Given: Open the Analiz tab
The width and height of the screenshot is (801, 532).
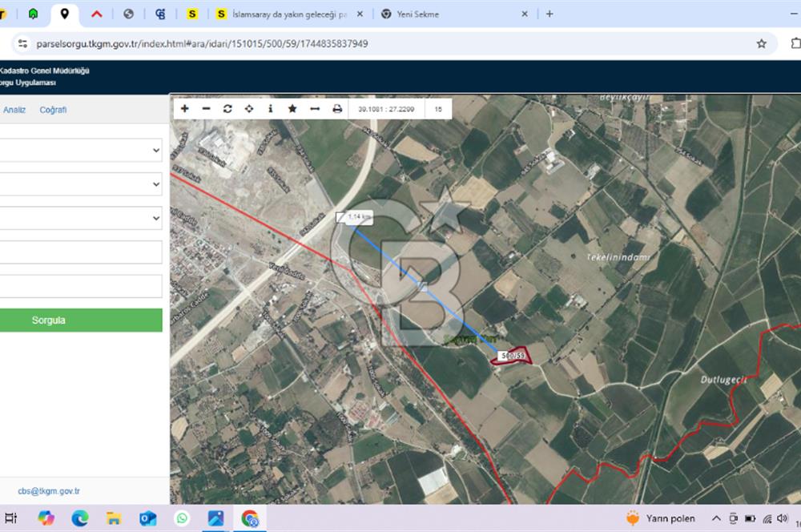Looking at the screenshot, I should pyautogui.click(x=14, y=110).
